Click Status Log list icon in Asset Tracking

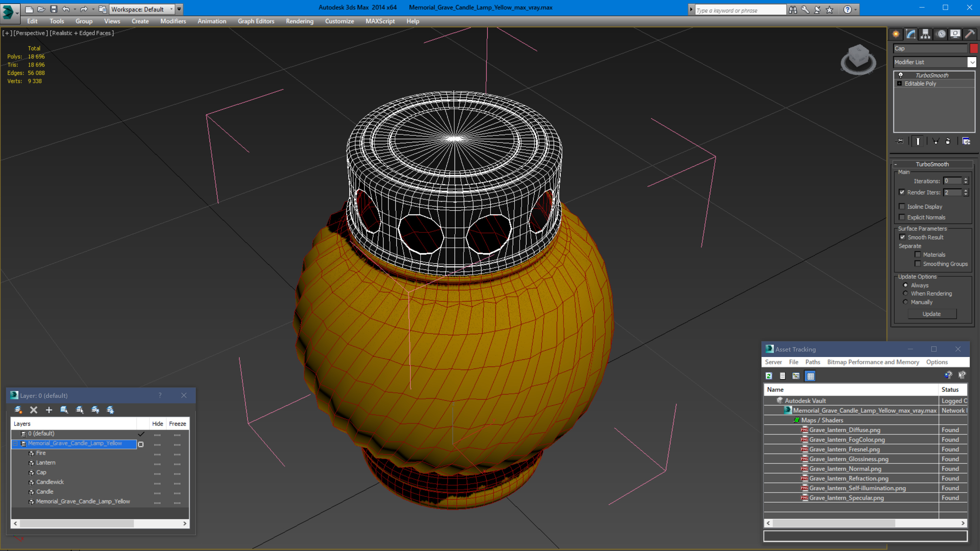click(783, 376)
